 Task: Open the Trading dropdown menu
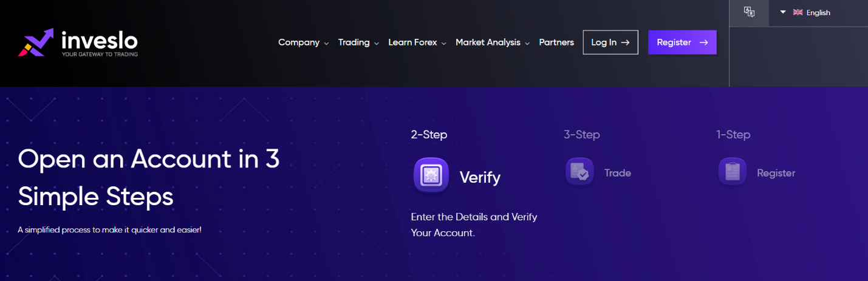coord(358,42)
